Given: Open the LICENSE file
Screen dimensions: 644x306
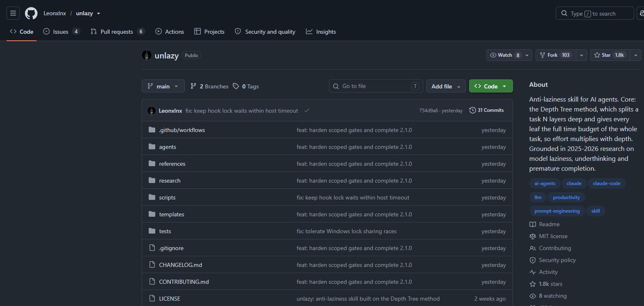Looking at the screenshot, I should (x=170, y=299).
